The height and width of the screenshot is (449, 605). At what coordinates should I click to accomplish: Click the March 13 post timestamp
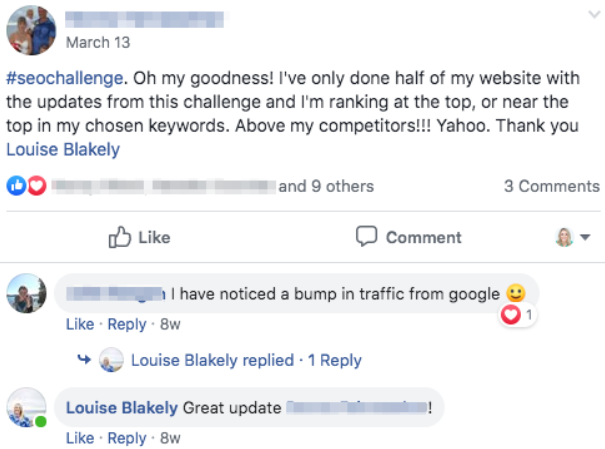(x=97, y=43)
